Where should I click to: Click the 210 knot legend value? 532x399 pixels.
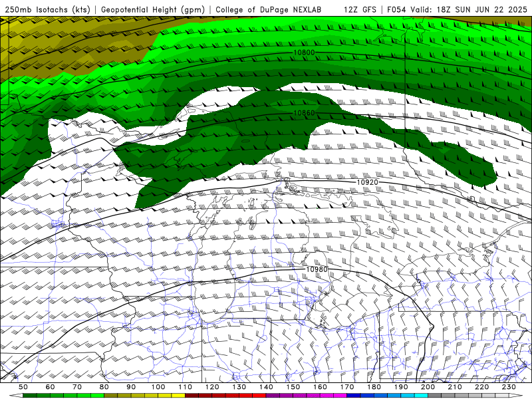tap(455, 387)
